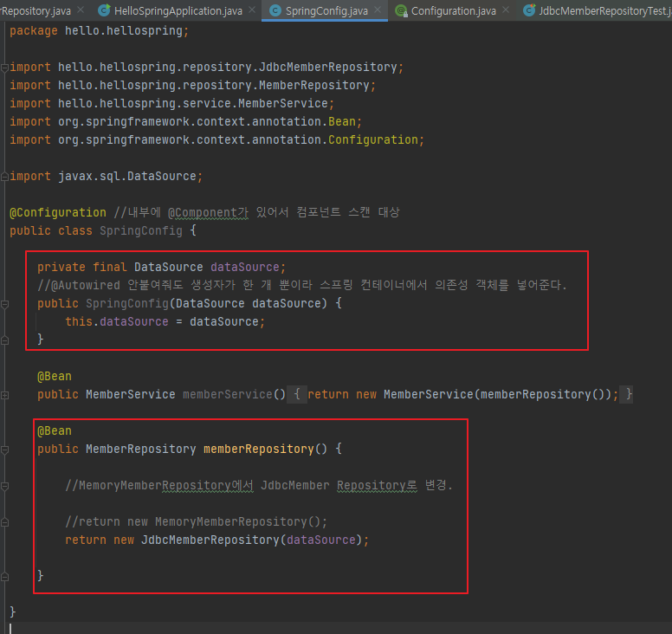Click the @Bean annotation above memberService()
Screen dimensions: 672x634
(55, 377)
